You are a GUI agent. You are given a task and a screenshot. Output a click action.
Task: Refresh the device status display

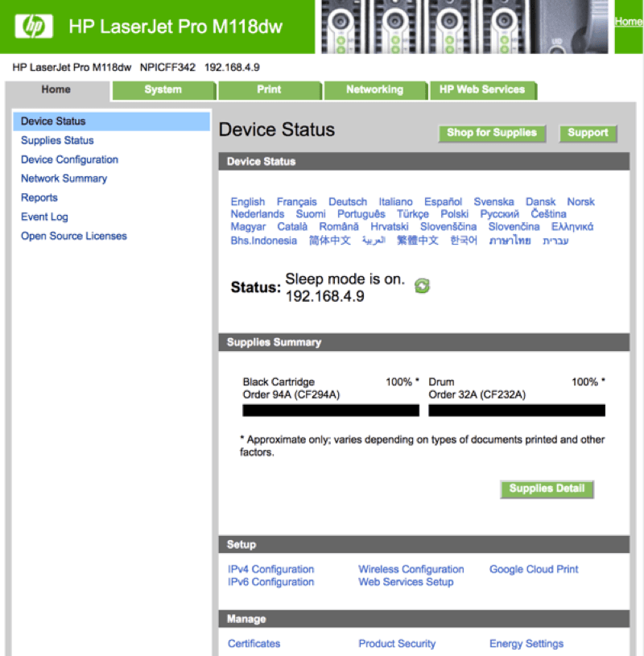click(422, 285)
